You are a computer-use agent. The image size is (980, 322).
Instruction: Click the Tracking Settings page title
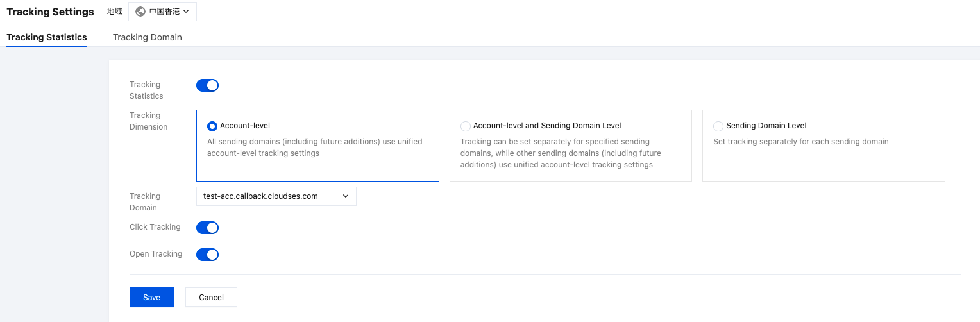(50, 12)
